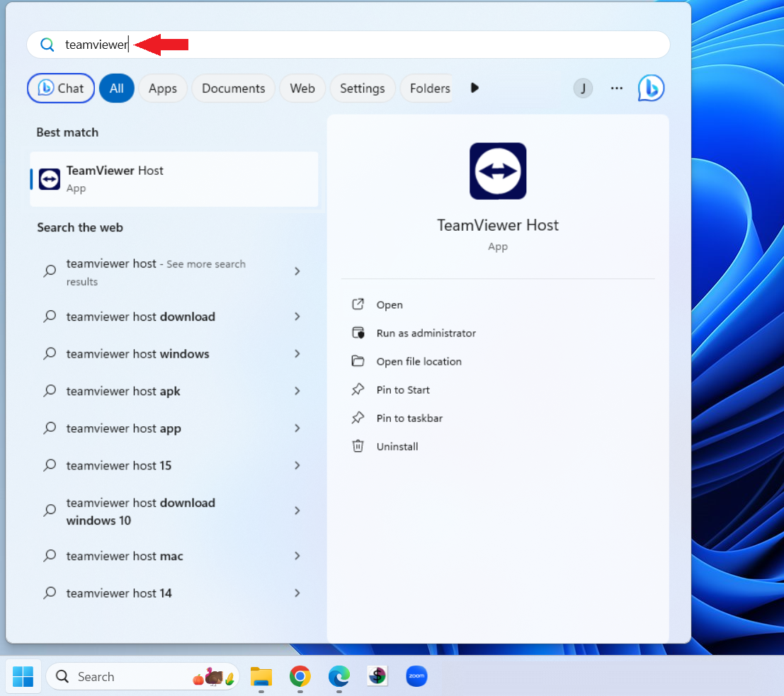Expand chevron next to teamviewer host download
Image resolution: width=784 pixels, height=696 pixels.
pos(297,316)
